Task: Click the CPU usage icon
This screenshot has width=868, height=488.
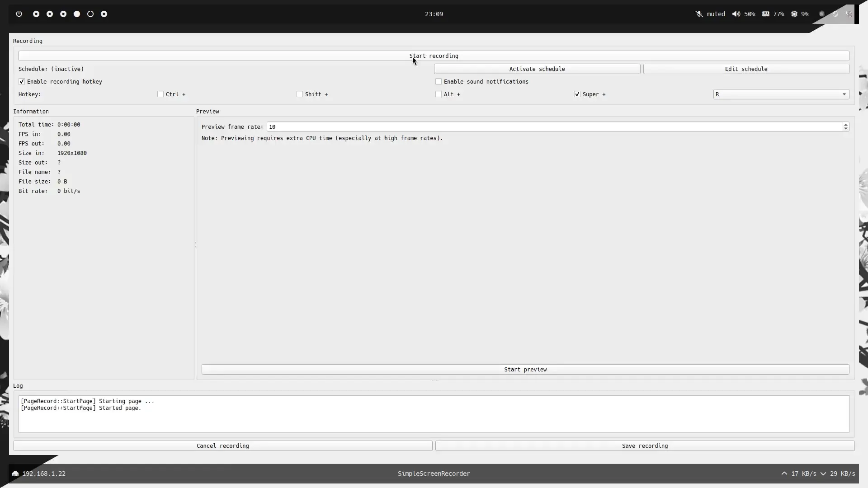Action: 794,14
